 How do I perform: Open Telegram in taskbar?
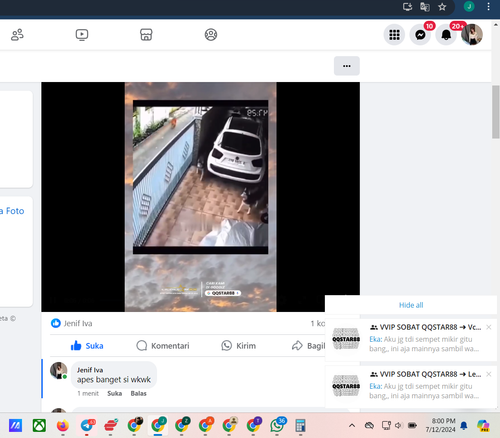coord(87,425)
